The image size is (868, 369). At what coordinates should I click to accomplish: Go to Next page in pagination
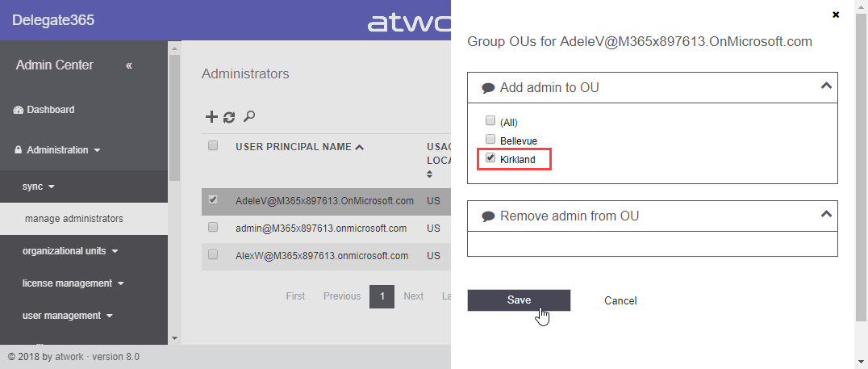(x=413, y=296)
